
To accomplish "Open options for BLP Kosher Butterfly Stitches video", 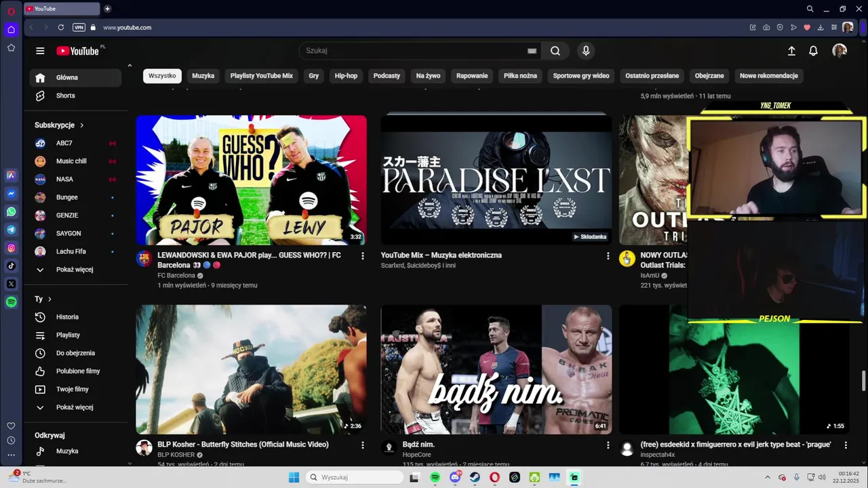I will click(x=363, y=445).
